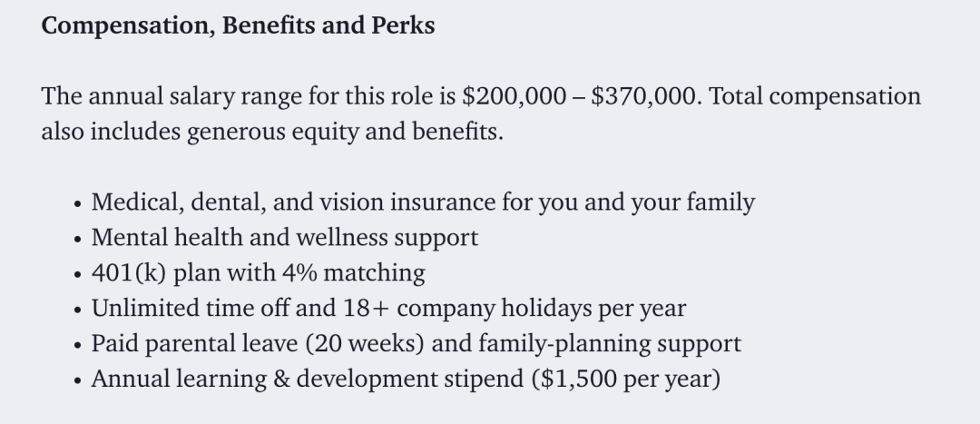Click the bullet before Medical insurance item

[77, 204]
